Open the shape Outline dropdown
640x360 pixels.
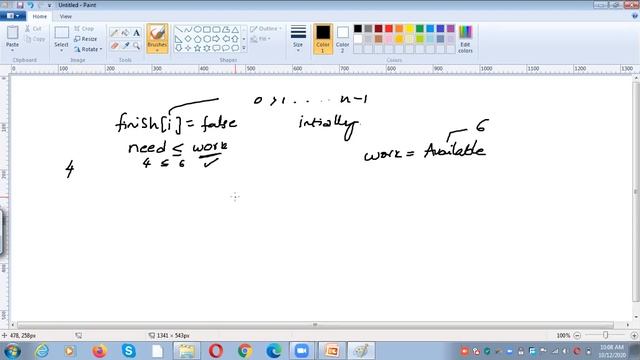tap(266, 29)
